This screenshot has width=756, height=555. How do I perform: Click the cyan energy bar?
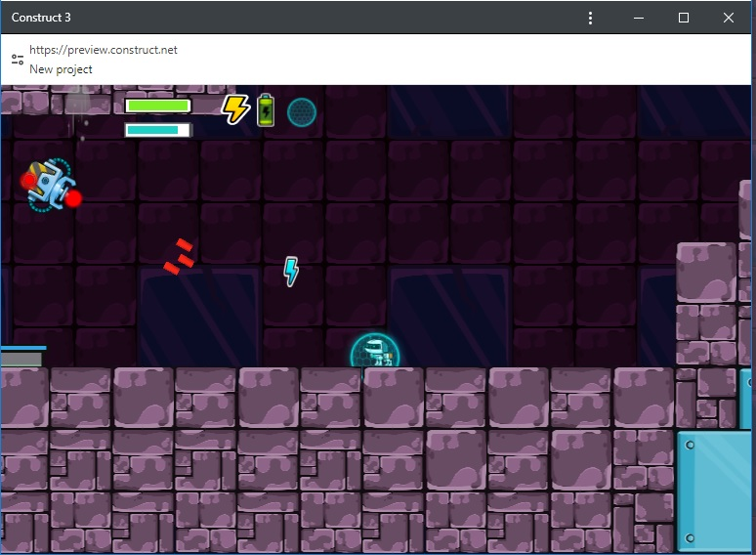[157, 130]
